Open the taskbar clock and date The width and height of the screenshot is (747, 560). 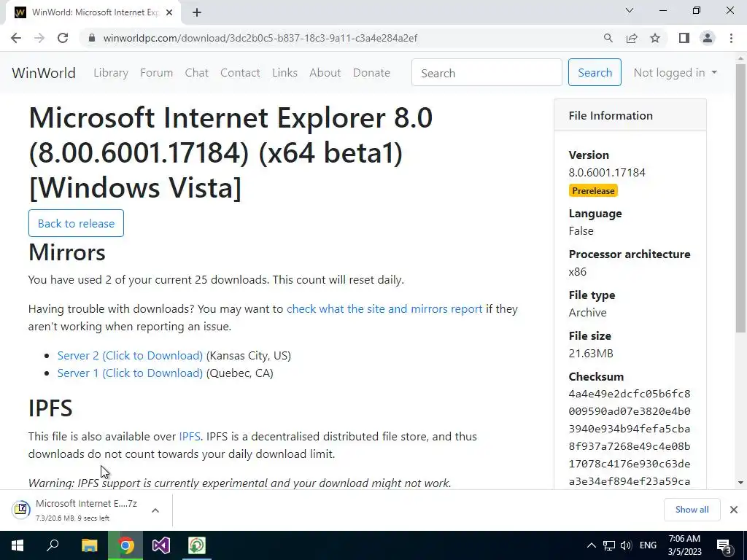[x=684, y=545]
